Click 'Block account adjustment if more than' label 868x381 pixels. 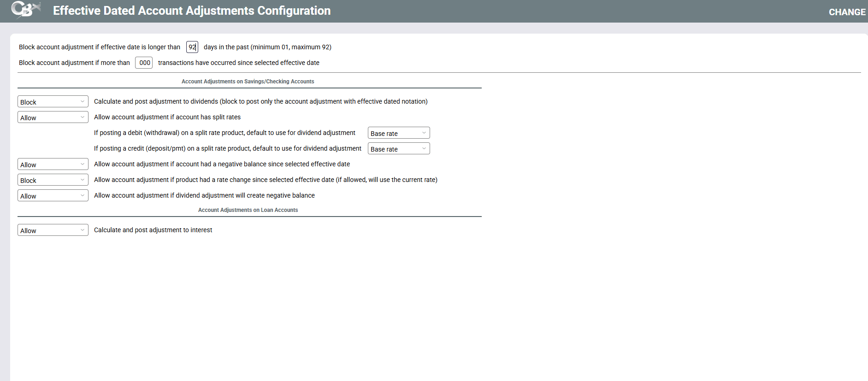(x=74, y=63)
